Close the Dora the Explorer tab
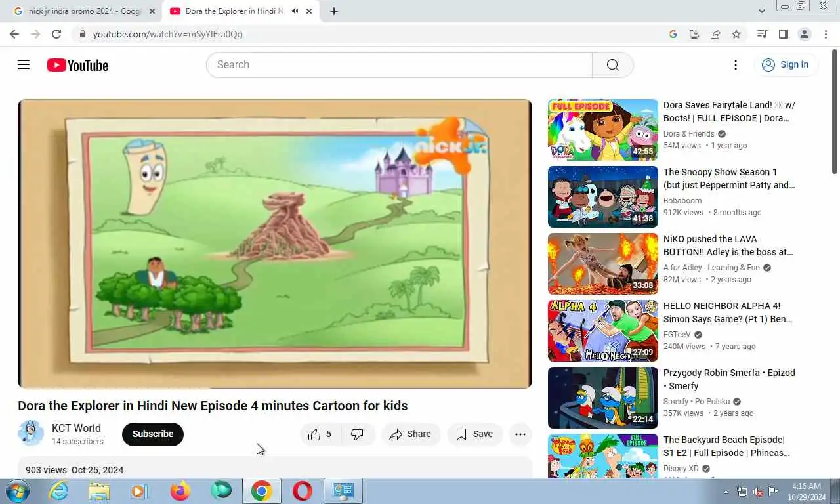Screen dimensions: 840x504 point(309,11)
